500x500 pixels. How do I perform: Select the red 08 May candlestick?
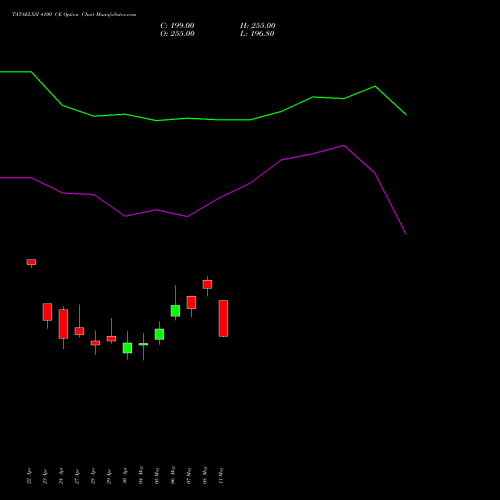[x=207, y=284]
